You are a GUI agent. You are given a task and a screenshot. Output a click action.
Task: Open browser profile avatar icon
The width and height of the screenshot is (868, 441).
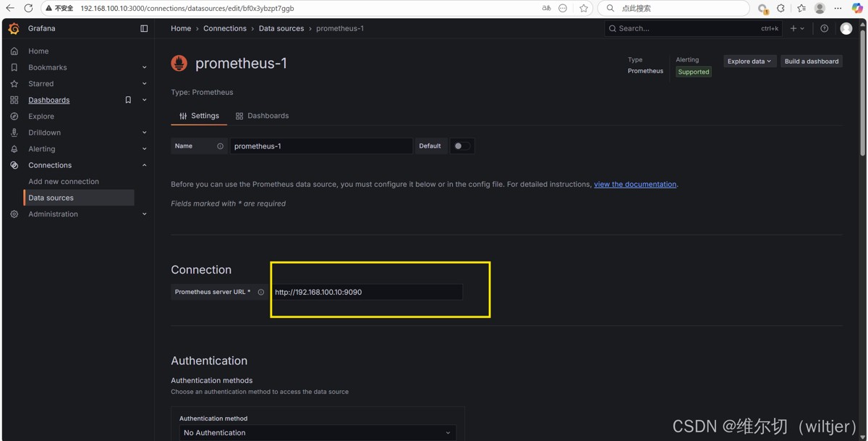point(820,8)
